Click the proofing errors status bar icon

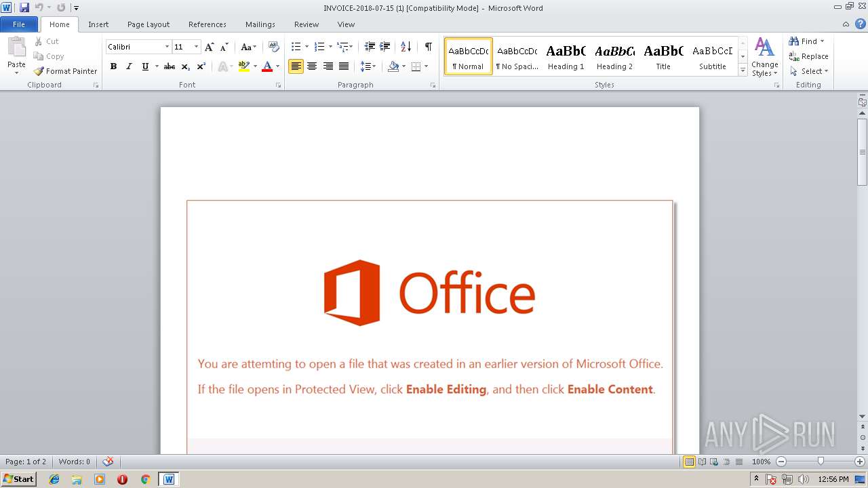[x=108, y=462]
